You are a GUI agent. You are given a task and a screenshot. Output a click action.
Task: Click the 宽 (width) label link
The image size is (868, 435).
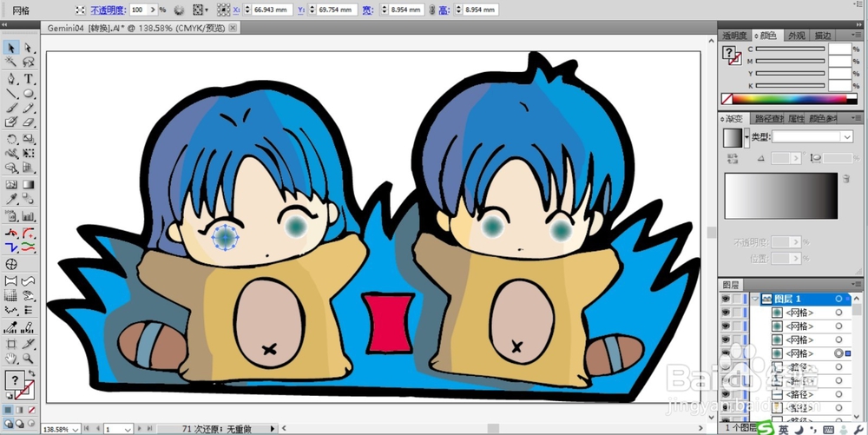tap(367, 10)
